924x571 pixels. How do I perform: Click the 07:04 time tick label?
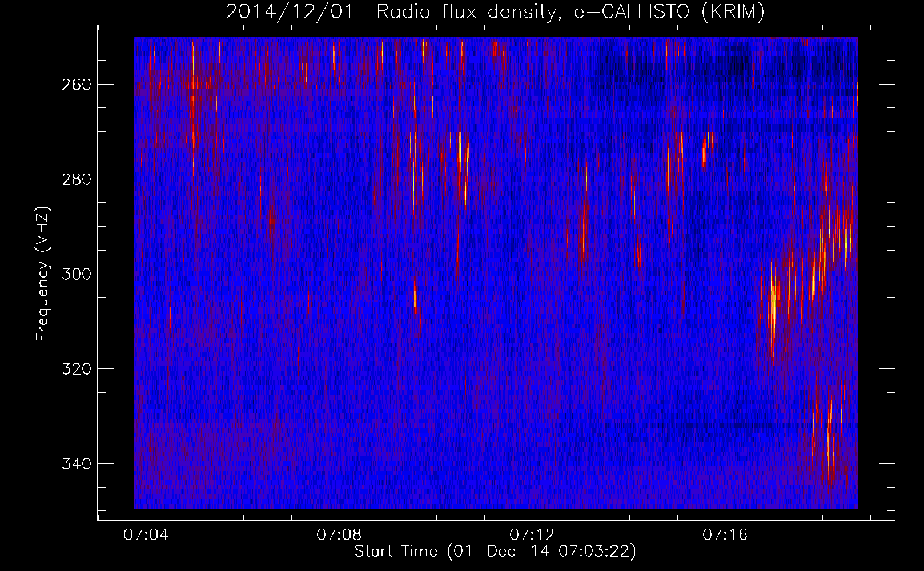pos(147,534)
